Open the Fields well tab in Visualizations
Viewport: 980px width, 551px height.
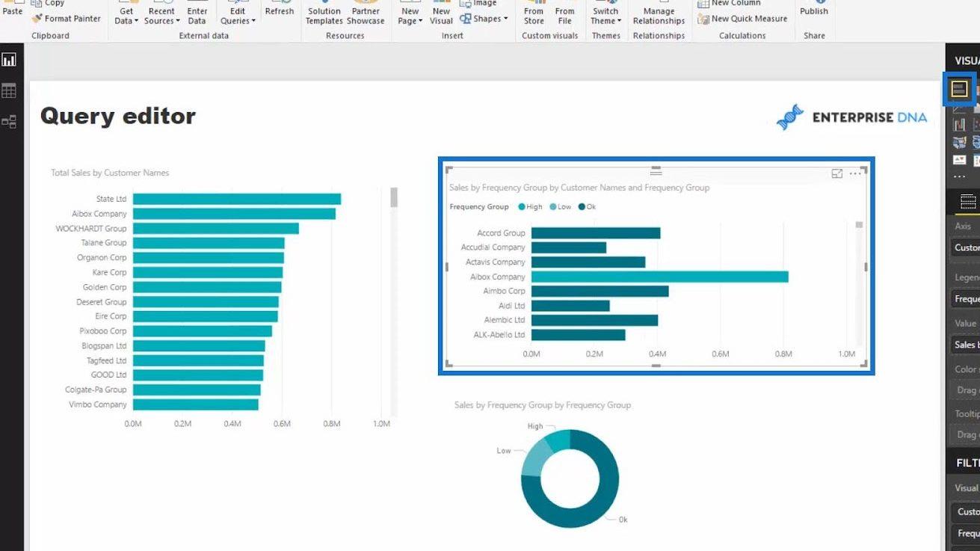click(968, 202)
